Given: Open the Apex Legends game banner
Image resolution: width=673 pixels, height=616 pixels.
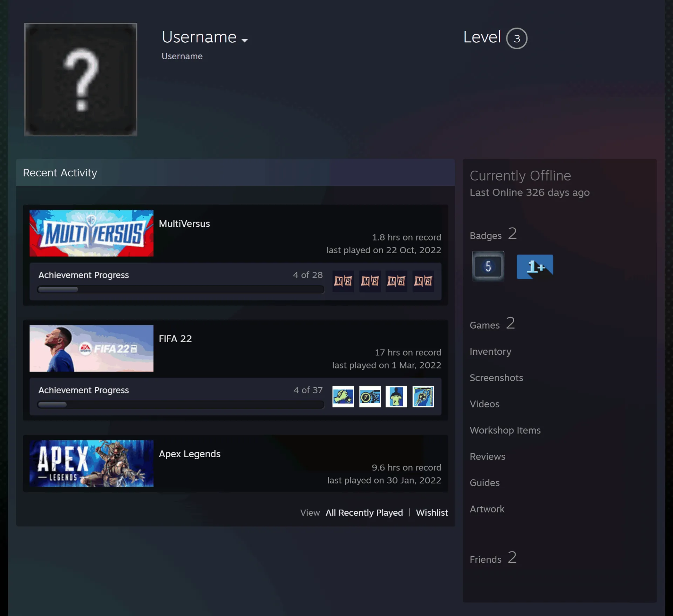Looking at the screenshot, I should pos(91,463).
